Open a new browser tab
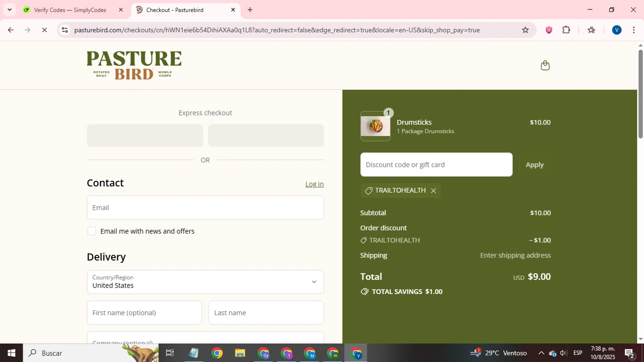644x362 pixels. (x=250, y=10)
